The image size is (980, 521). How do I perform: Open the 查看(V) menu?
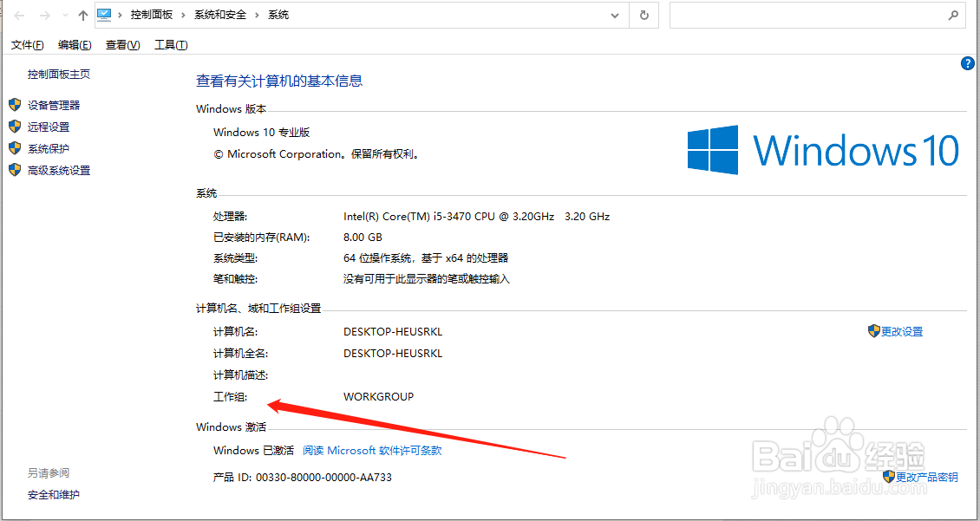(x=122, y=45)
